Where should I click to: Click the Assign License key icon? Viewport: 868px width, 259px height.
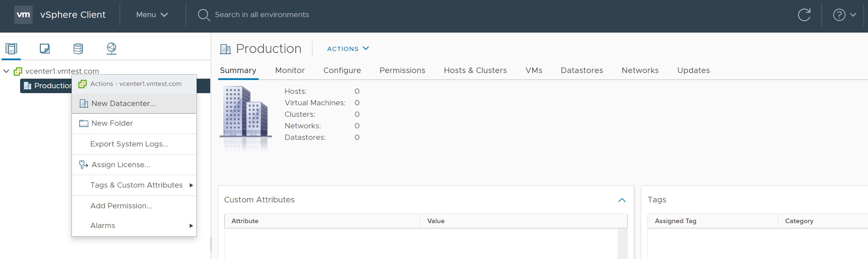click(84, 165)
